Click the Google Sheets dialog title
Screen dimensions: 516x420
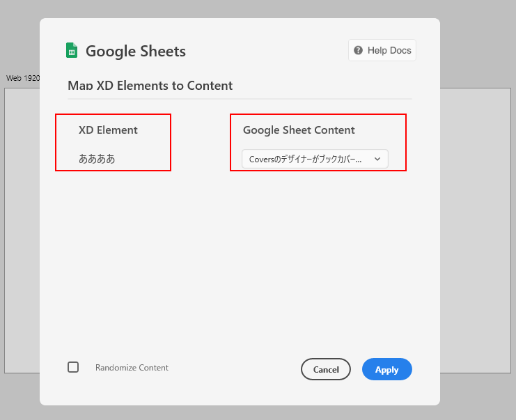136,51
